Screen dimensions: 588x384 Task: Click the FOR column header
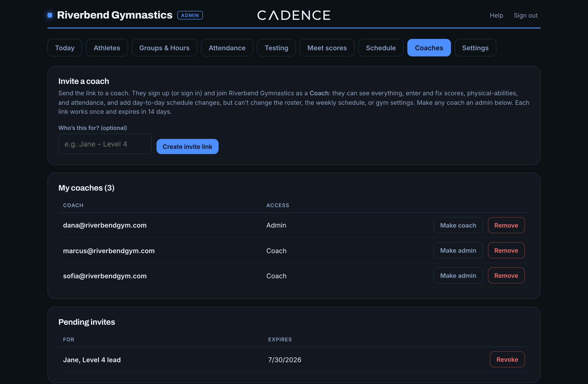coord(69,339)
